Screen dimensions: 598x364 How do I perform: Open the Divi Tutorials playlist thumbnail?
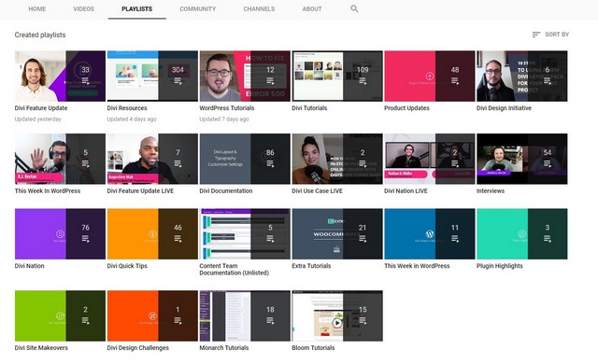[x=336, y=76]
